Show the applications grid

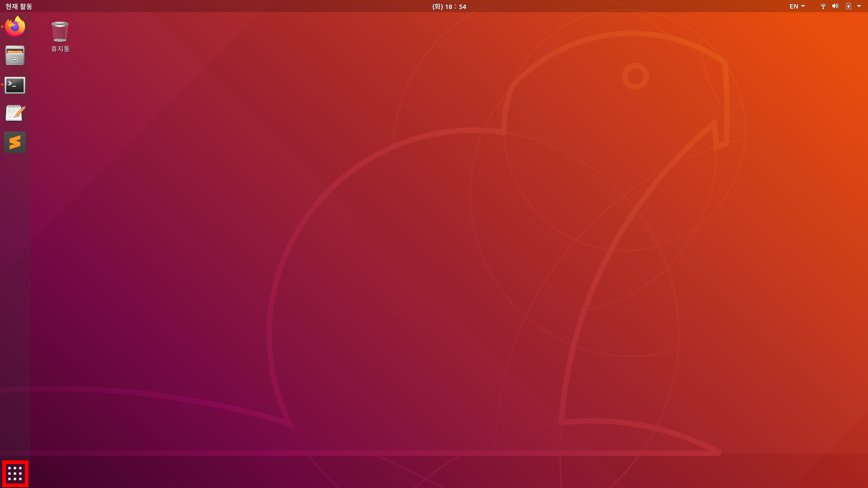[x=15, y=473]
